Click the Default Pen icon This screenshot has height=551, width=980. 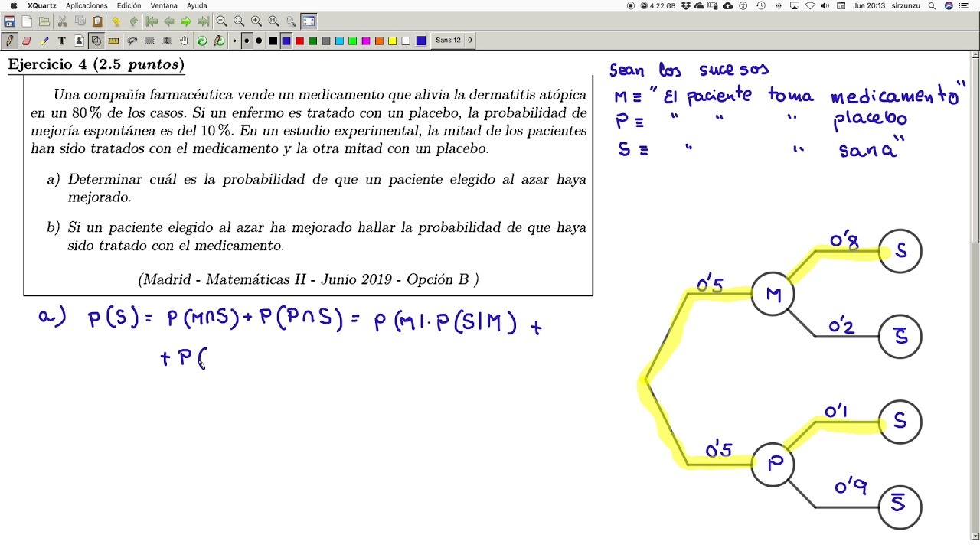pos(219,41)
